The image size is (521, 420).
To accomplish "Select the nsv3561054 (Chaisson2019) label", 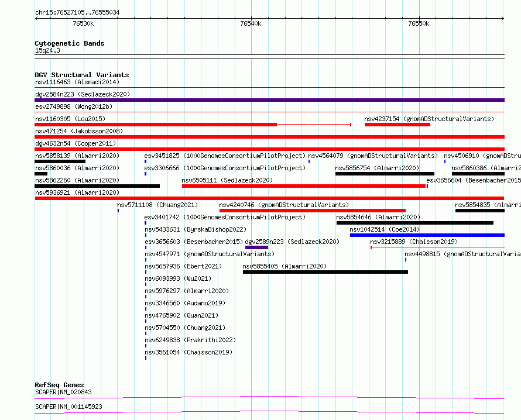I will [188, 352].
